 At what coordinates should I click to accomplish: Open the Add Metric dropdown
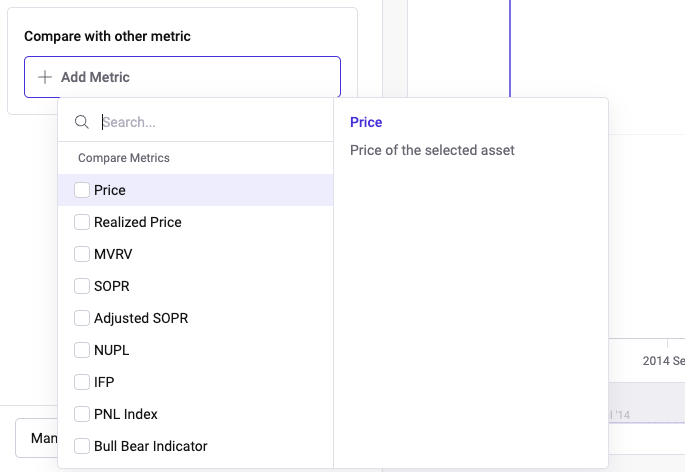click(182, 77)
